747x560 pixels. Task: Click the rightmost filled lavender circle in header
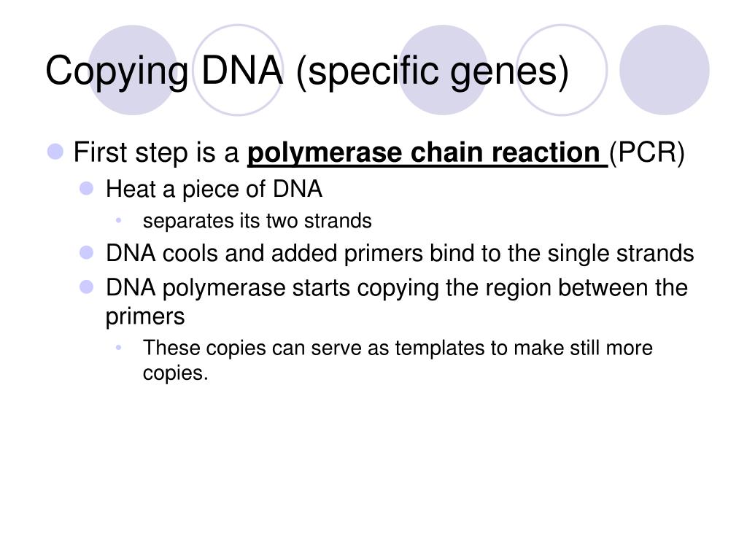point(664,70)
